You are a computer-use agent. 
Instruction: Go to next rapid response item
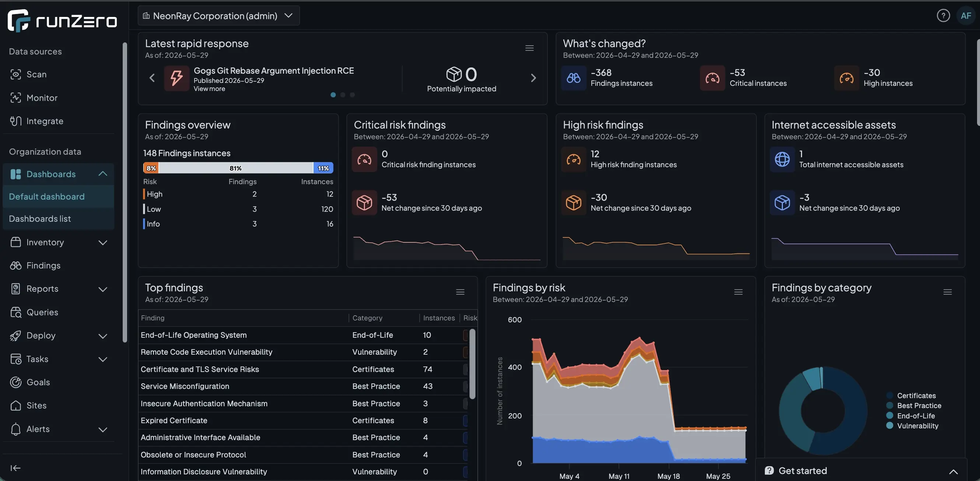(x=533, y=78)
